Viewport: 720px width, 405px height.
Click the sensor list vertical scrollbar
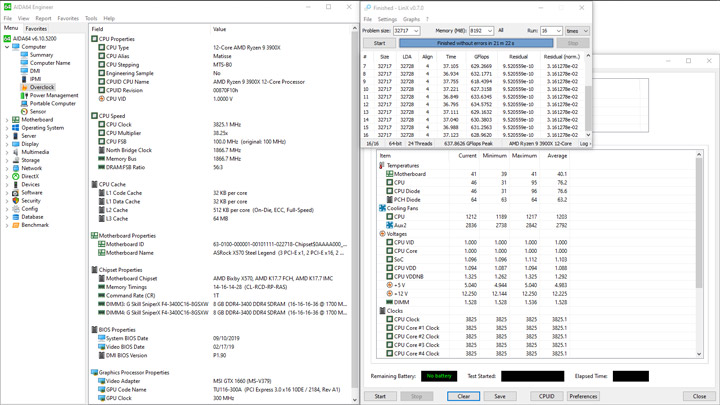click(699, 254)
